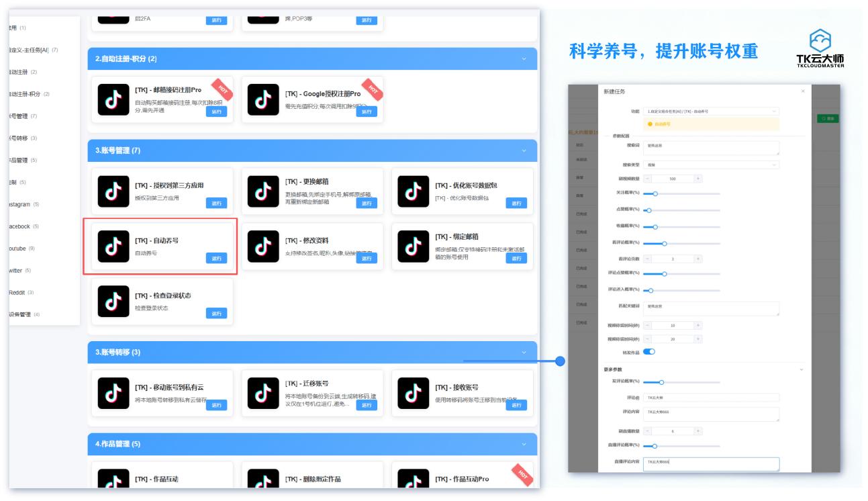This screenshot has height=501, width=868.
Task: Select the 邮箱接码注册Pro TikTok icon
Action: (122, 97)
